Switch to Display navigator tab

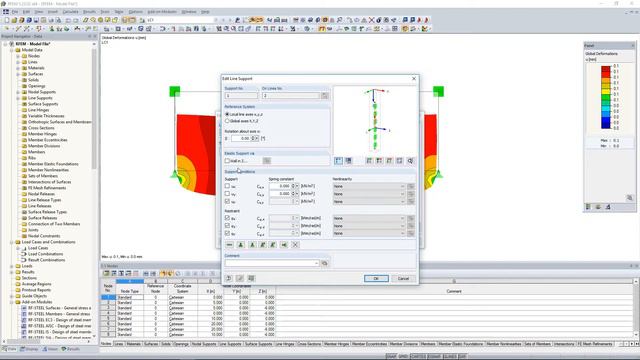click(x=29, y=349)
